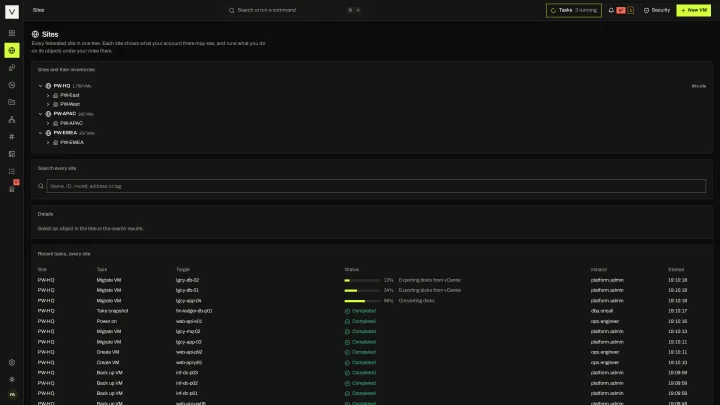Expand the PW-East datacenter node
The image size is (720, 405).
click(48, 96)
